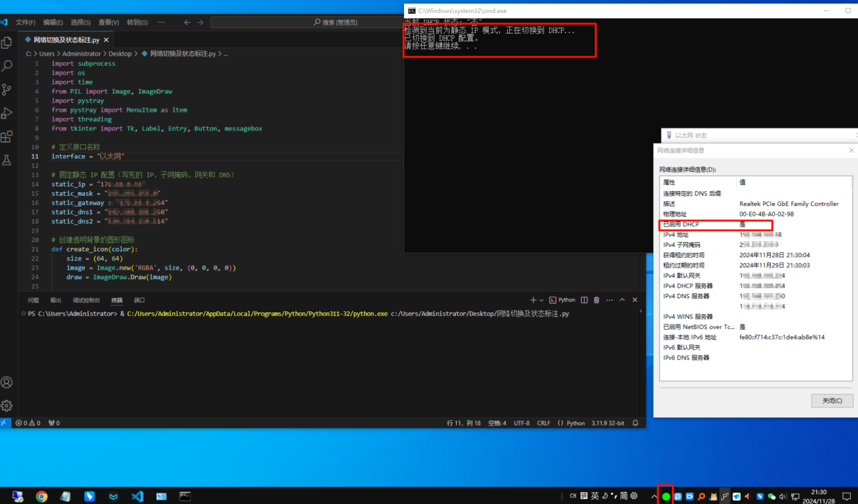Switch to the 问题 panel tab
The height and width of the screenshot is (504, 858).
click(33, 300)
